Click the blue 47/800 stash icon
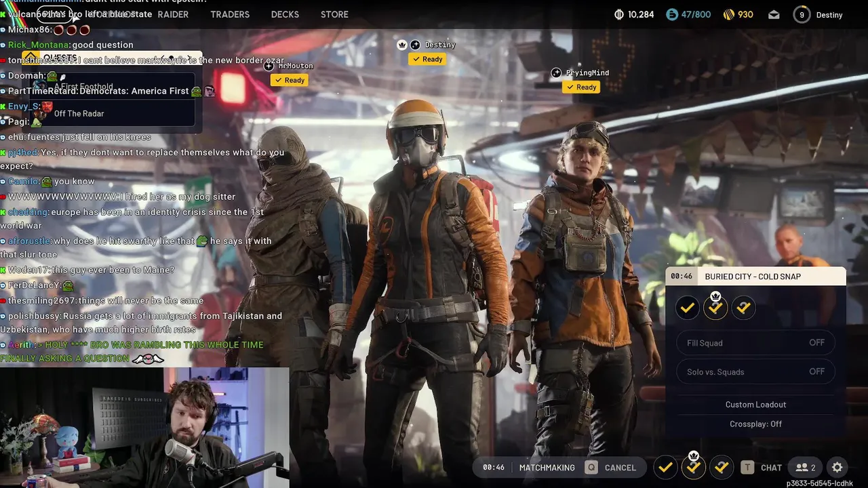Image resolution: width=868 pixels, height=488 pixels. tap(671, 14)
